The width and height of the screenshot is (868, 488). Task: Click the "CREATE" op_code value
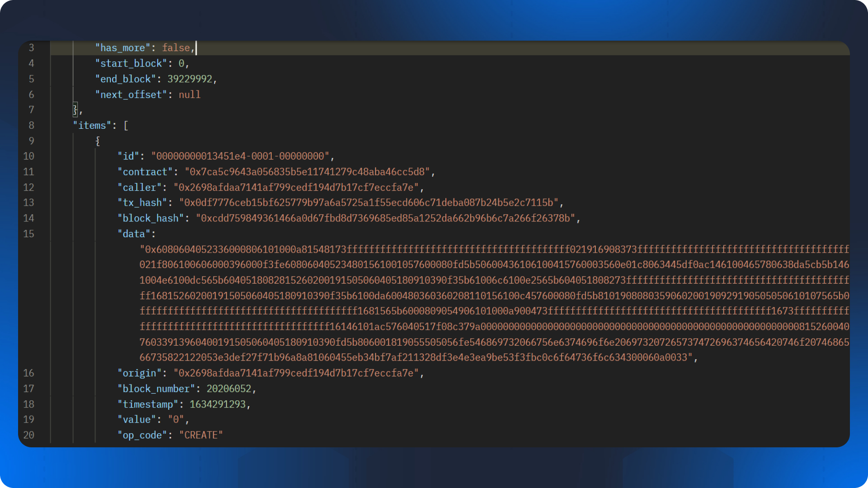(201, 435)
